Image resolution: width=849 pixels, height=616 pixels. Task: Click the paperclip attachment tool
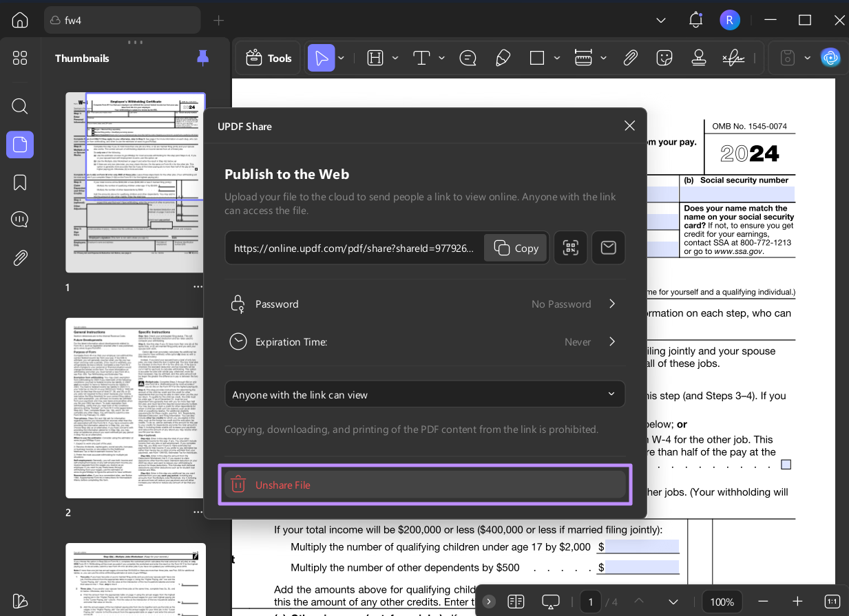click(630, 58)
